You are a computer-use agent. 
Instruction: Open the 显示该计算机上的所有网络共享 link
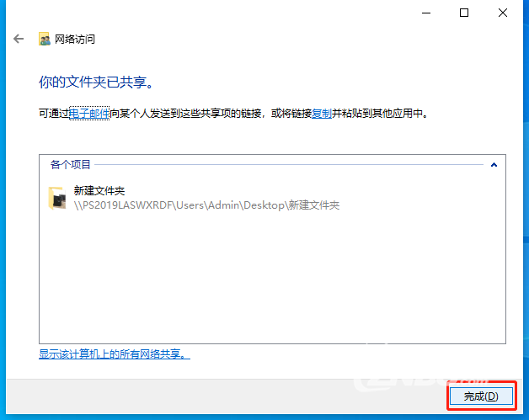(114, 354)
